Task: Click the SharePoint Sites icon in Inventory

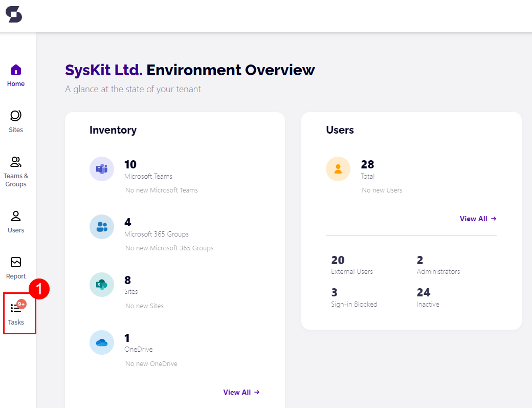Action: tap(101, 285)
